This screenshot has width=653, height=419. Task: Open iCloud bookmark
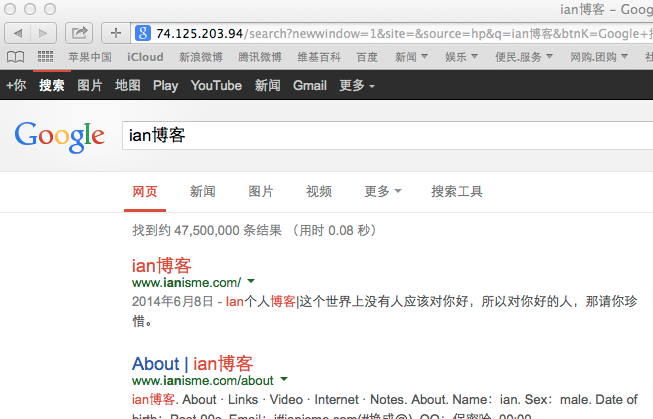coord(145,57)
